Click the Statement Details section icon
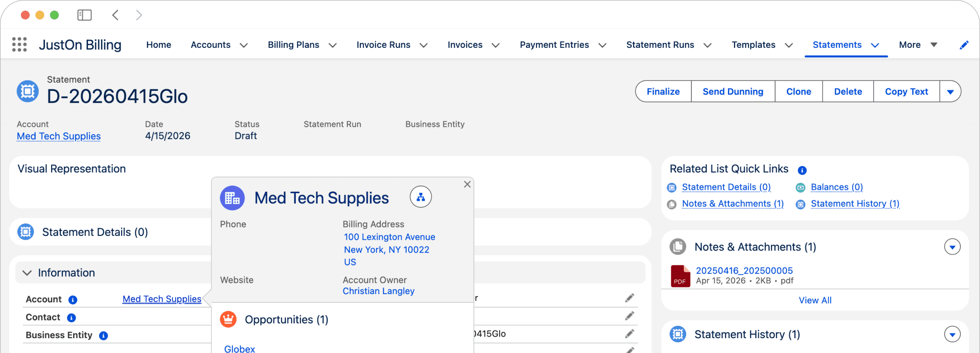980x353 pixels. tap(26, 232)
